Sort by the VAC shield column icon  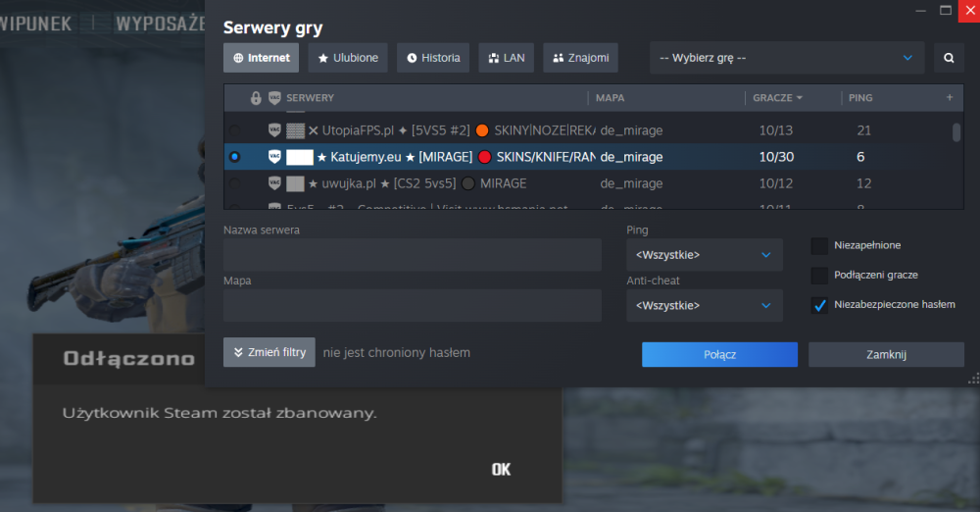tap(274, 98)
